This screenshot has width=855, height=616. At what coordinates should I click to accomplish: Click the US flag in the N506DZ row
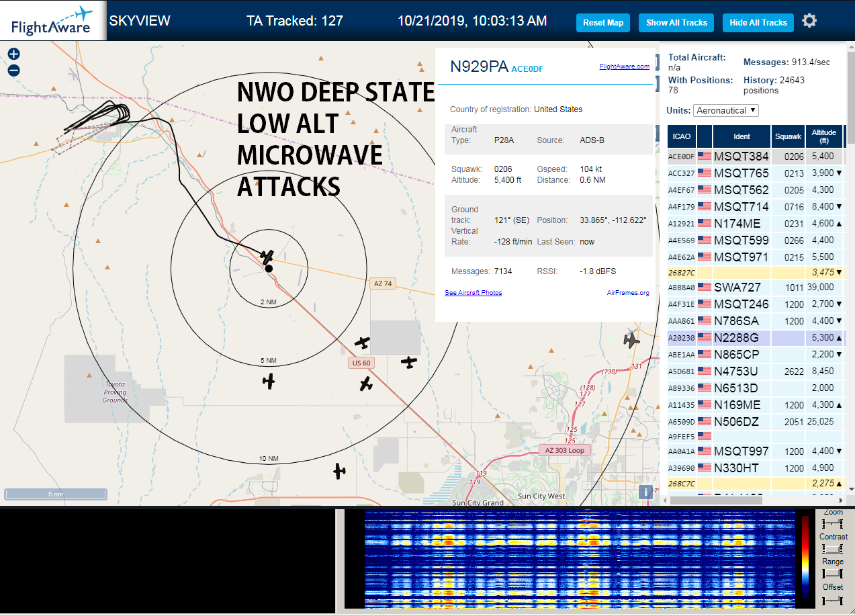click(x=705, y=421)
